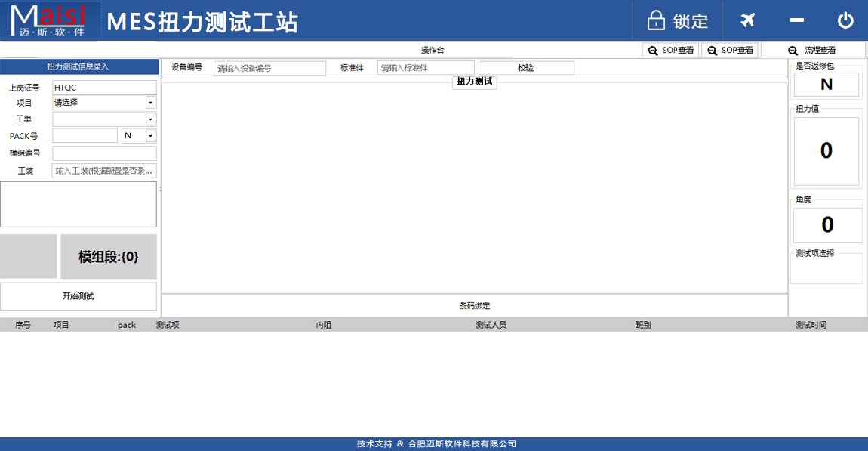Open the 项目 请选择 dropdown
Image resolution: width=868 pixels, height=451 pixels.
click(151, 102)
